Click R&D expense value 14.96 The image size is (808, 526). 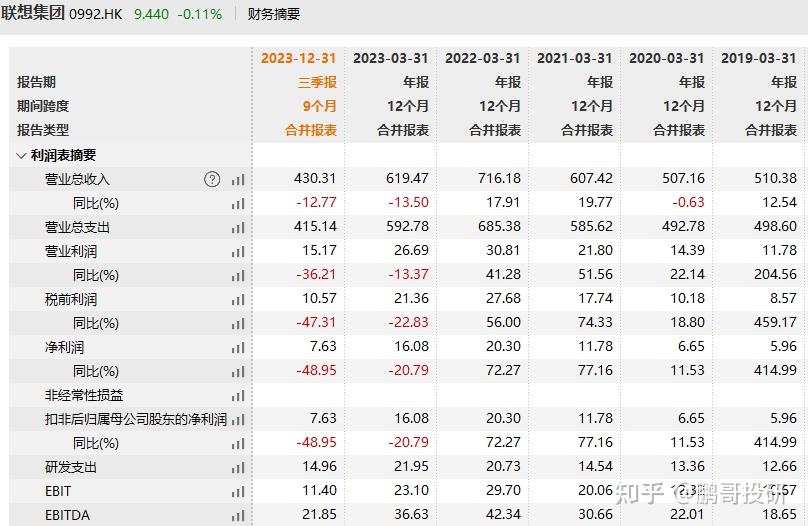[319, 466]
